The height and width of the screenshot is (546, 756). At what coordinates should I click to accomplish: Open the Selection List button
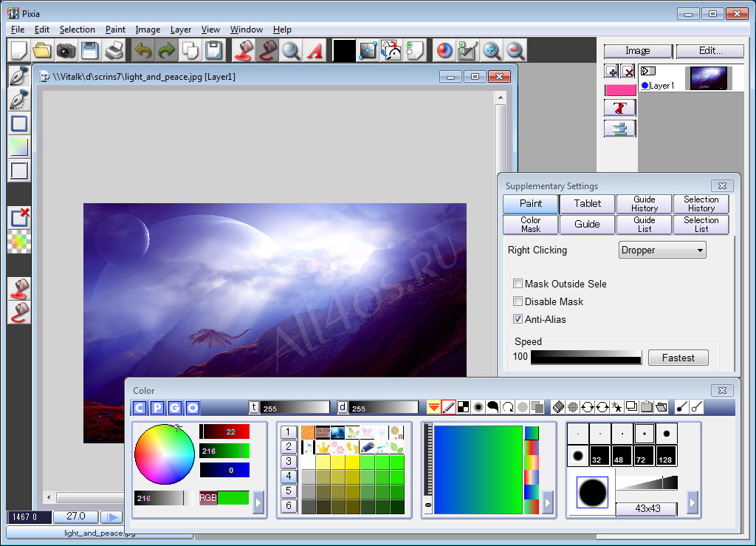(x=701, y=225)
